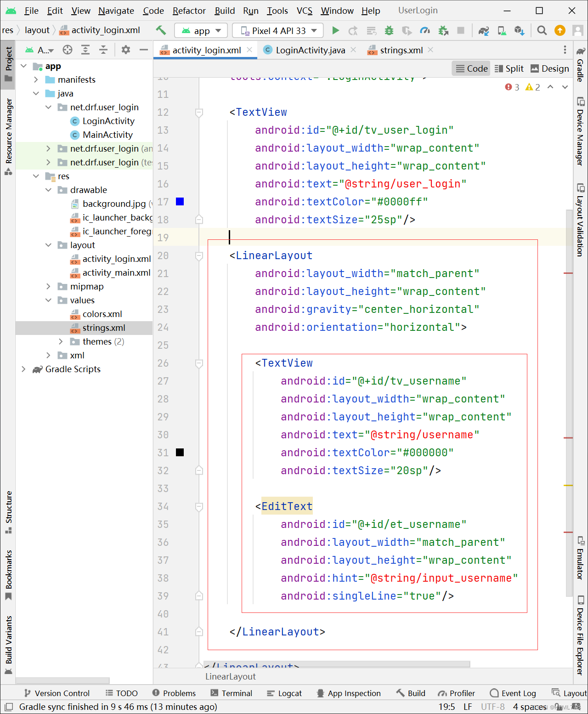Screen dimensions: 588x714
Task: Close the LoginActivity.java tab
Action: [353, 50]
